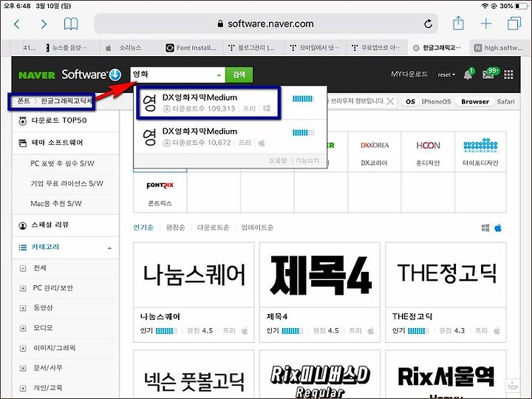
Task: Click the 폰트 breadcrumb link
Action: (24, 101)
